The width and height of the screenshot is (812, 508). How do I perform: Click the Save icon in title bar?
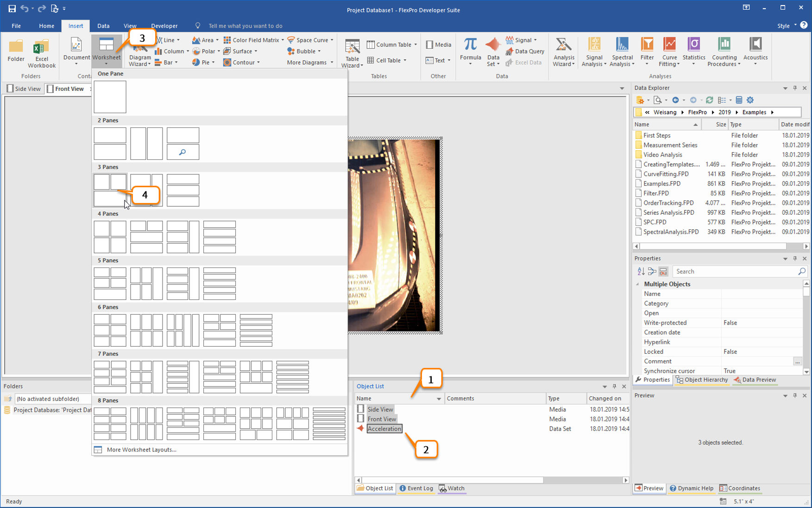point(12,8)
